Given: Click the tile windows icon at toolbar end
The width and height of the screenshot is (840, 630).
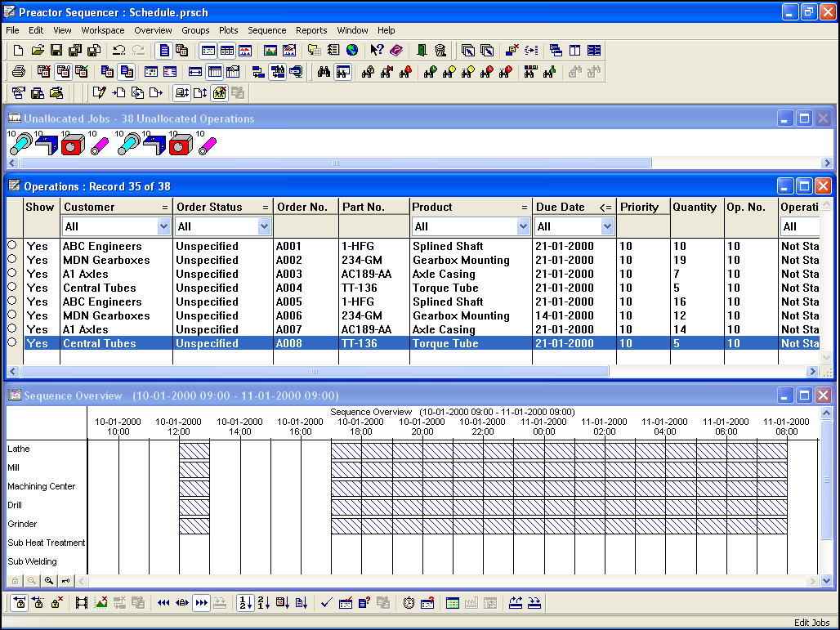Looking at the screenshot, I should [594, 51].
